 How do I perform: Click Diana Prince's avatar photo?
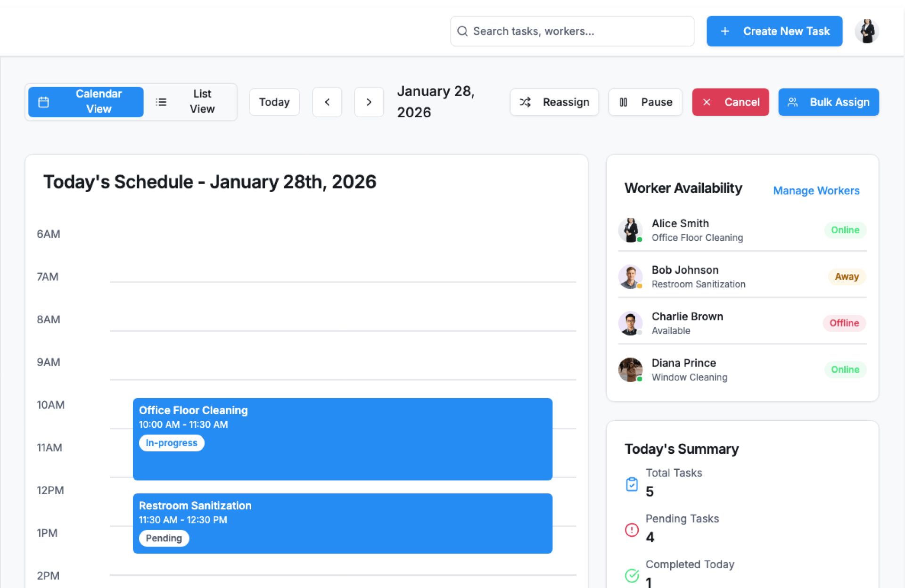pos(630,369)
